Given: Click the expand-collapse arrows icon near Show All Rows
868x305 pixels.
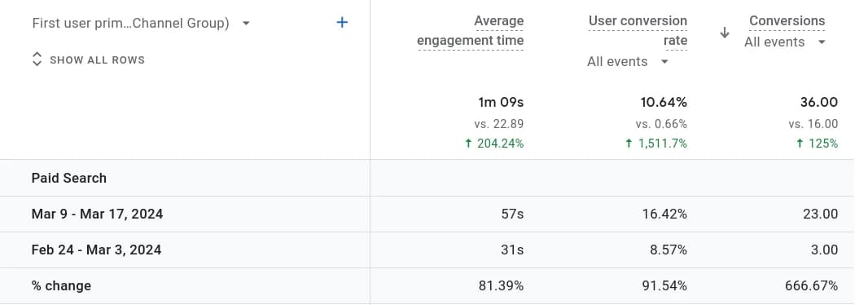Looking at the screenshot, I should click(37, 60).
